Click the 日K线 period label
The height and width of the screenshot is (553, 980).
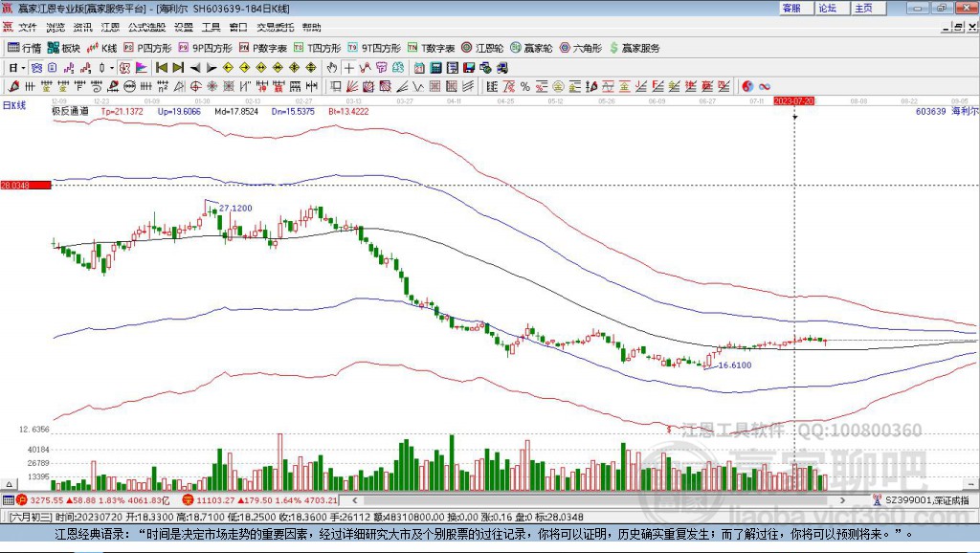[14, 105]
